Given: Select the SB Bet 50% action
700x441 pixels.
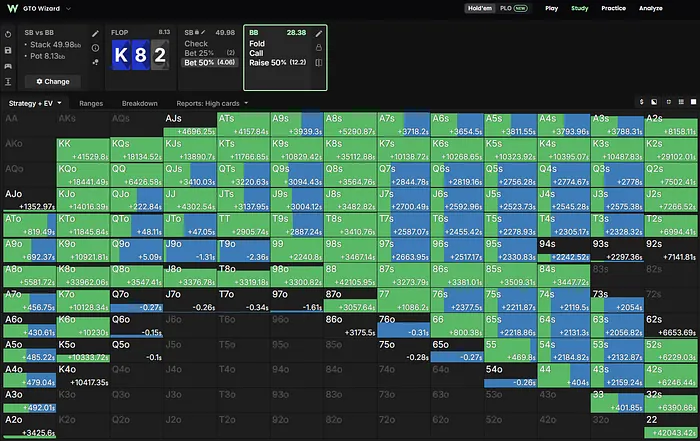Looking at the screenshot, I should click(209, 62).
